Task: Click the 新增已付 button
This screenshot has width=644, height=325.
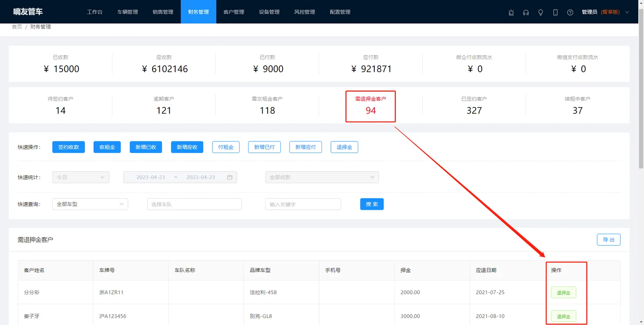Action: [x=264, y=147]
